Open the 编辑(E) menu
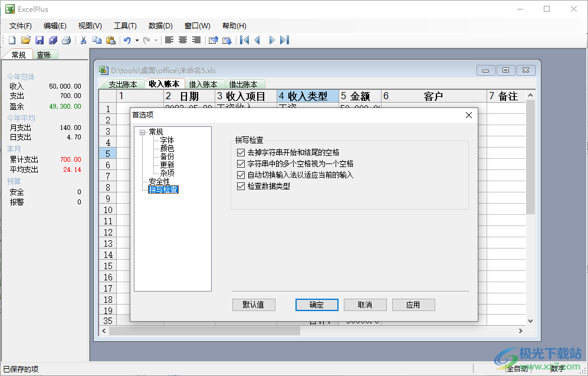This screenshot has width=588, height=376. [55, 26]
